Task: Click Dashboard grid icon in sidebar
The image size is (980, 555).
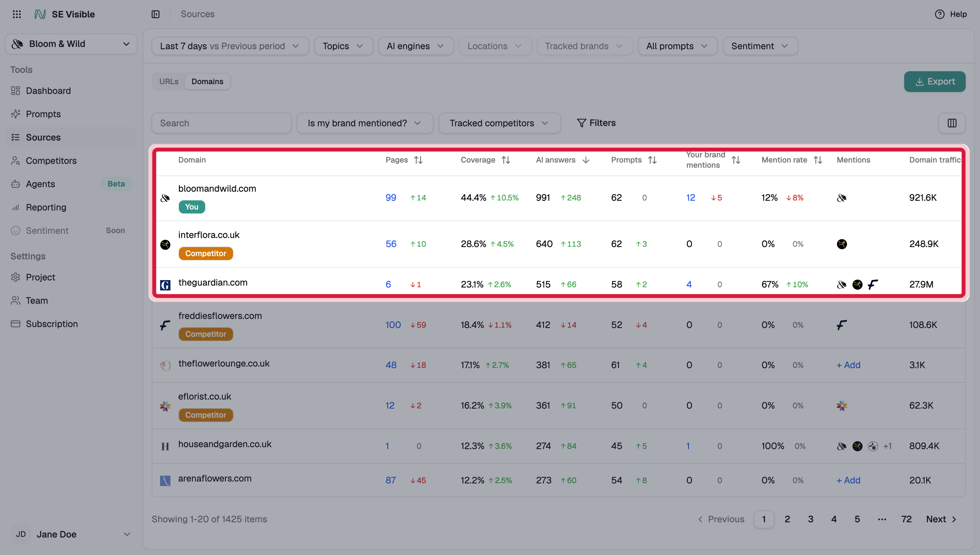Action: [x=16, y=91]
